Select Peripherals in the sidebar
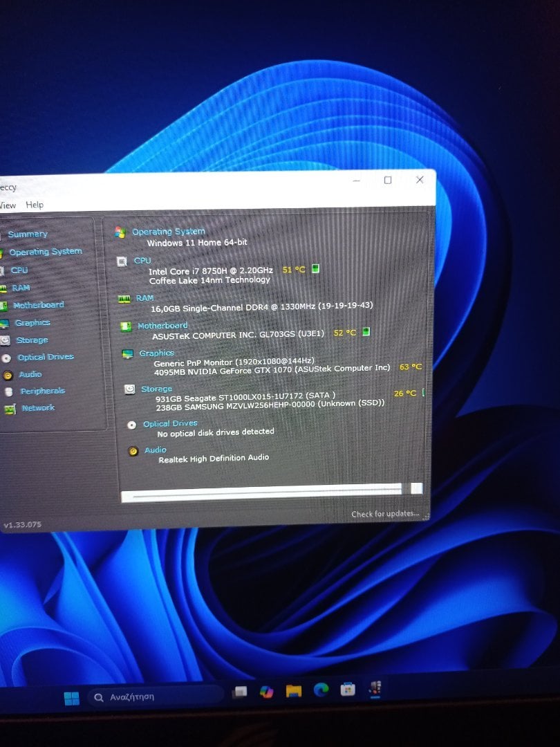Viewport: 560px width, 747px height. tap(42, 391)
